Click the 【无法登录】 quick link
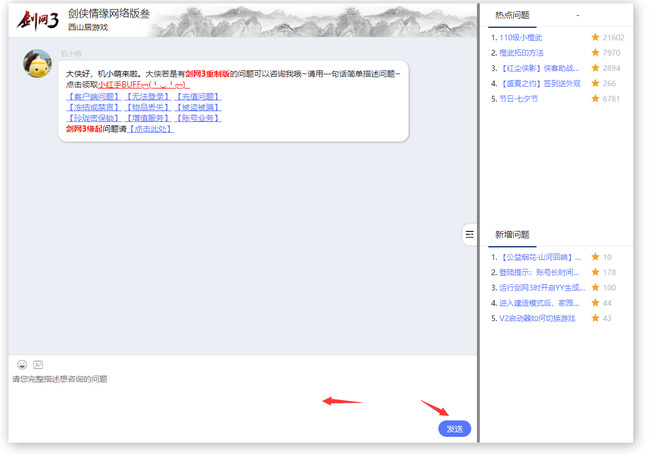666x455 pixels. [x=148, y=97]
